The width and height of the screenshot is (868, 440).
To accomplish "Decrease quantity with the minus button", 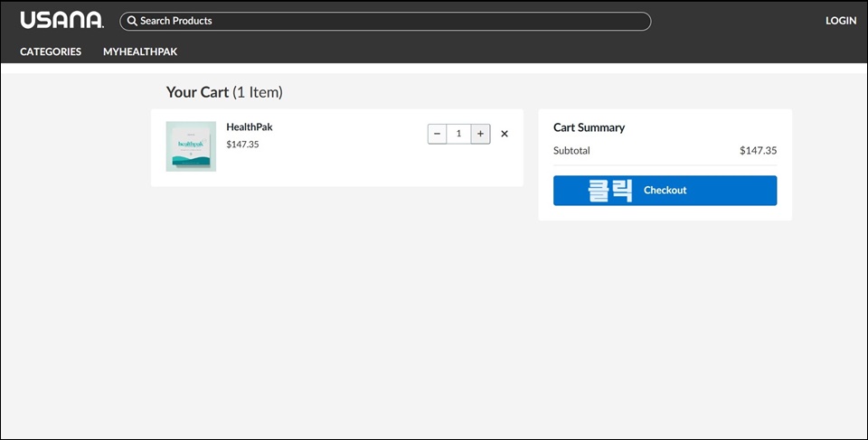I will coord(438,134).
